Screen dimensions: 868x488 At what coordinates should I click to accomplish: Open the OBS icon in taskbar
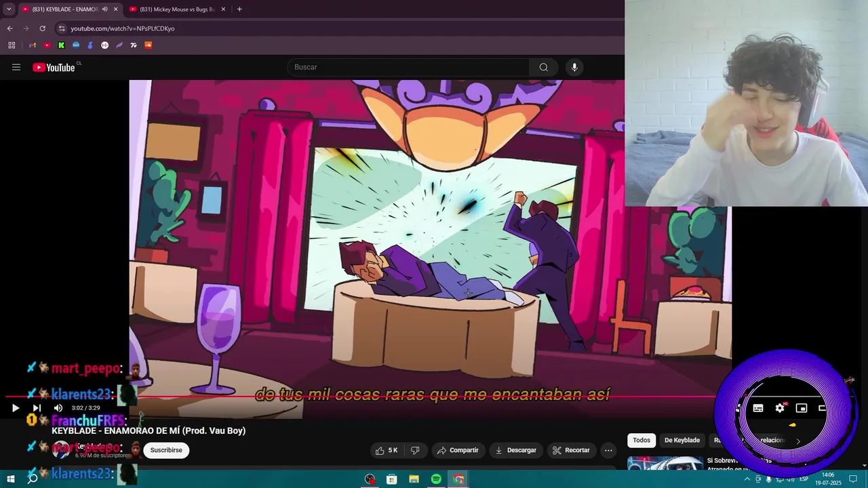[370, 479]
